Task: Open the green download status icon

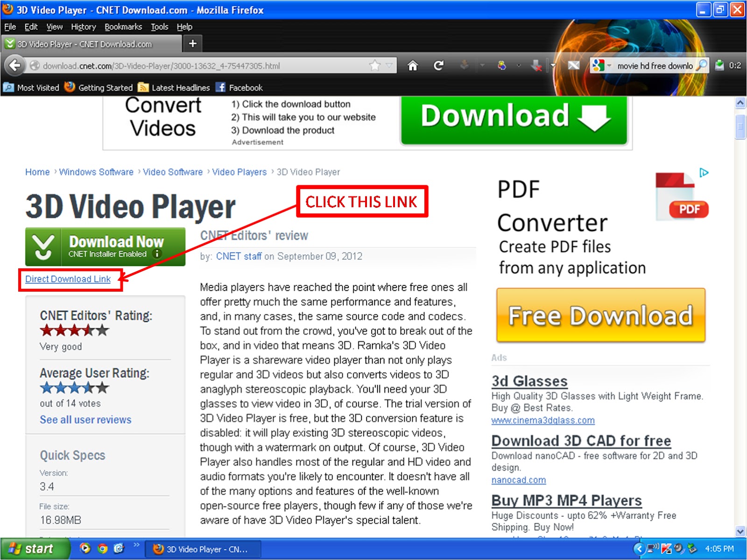Action: 719,65
